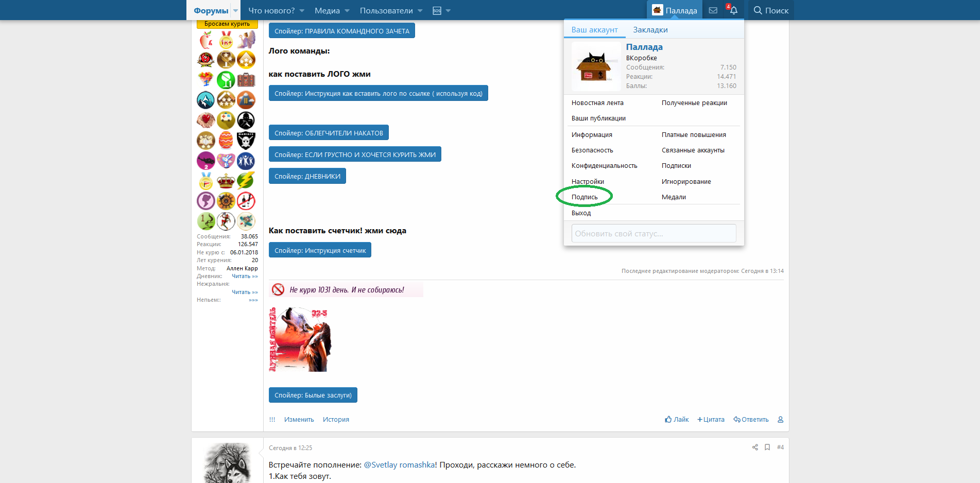The width and height of the screenshot is (980, 483).
Task: Open Конфиденциальность in the account menu
Action: [x=605, y=166]
